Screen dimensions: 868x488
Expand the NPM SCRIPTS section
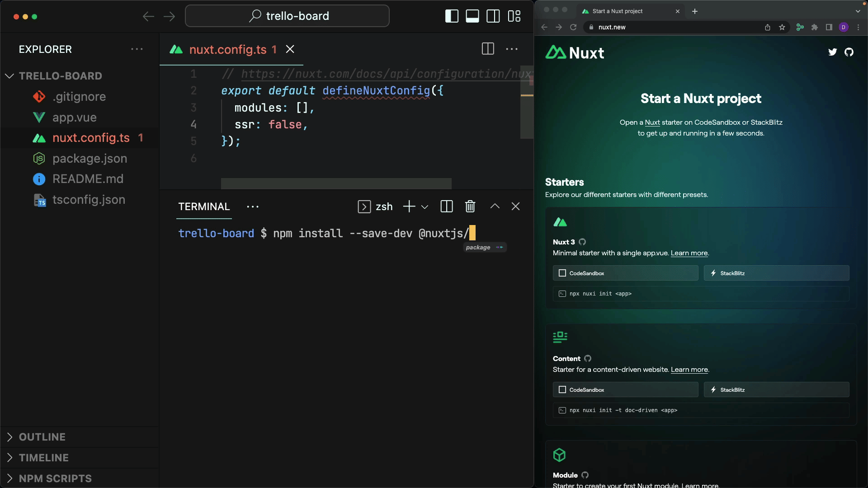click(x=80, y=478)
